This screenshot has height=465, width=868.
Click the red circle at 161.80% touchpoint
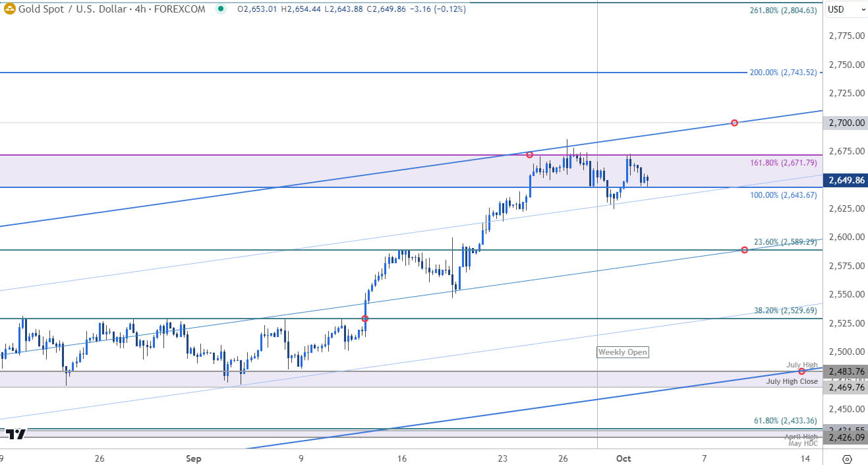click(x=529, y=154)
